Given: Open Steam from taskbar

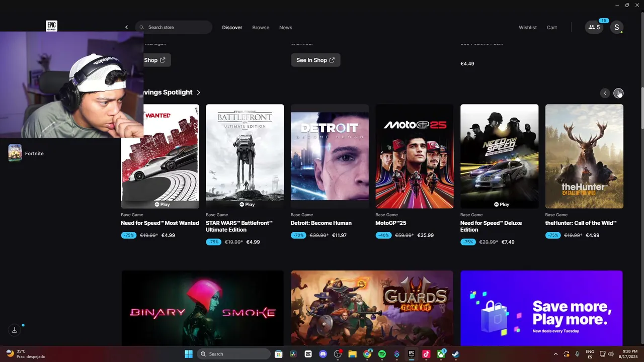Looking at the screenshot, I should 455,354.
